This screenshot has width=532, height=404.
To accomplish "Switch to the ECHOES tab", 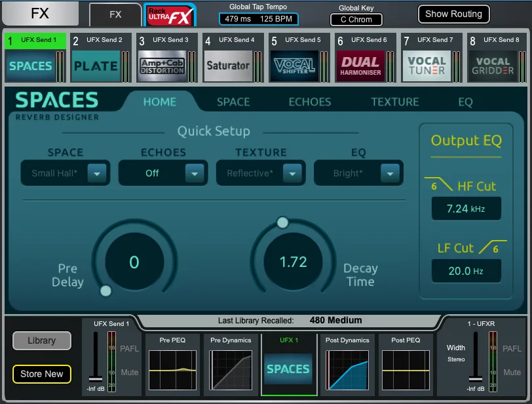I will coord(310,102).
